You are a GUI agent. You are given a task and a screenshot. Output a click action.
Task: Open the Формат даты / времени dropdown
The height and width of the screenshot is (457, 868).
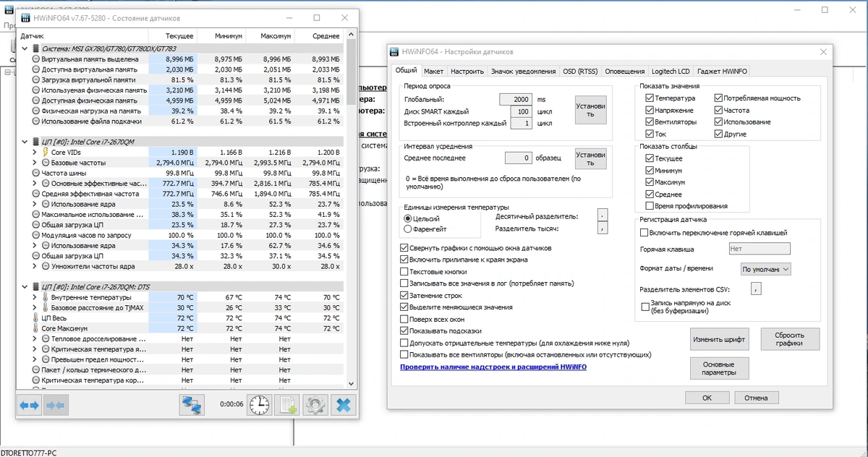[x=766, y=269]
